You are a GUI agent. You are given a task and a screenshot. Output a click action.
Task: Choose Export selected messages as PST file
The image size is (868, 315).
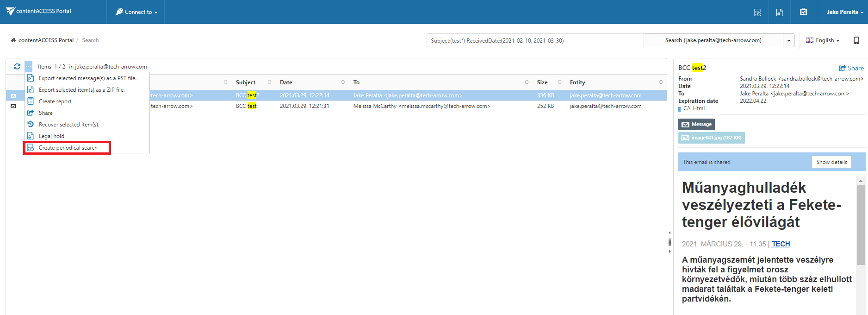click(87, 78)
